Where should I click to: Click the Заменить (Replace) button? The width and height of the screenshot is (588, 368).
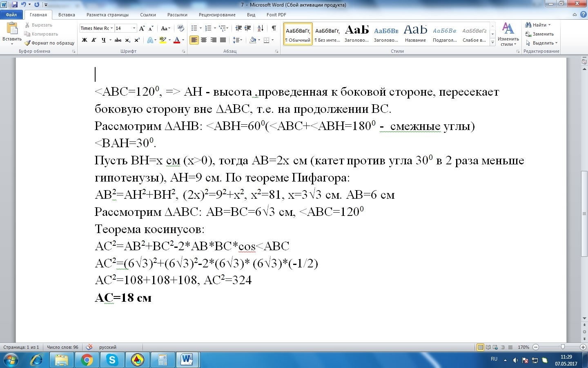[540, 34]
